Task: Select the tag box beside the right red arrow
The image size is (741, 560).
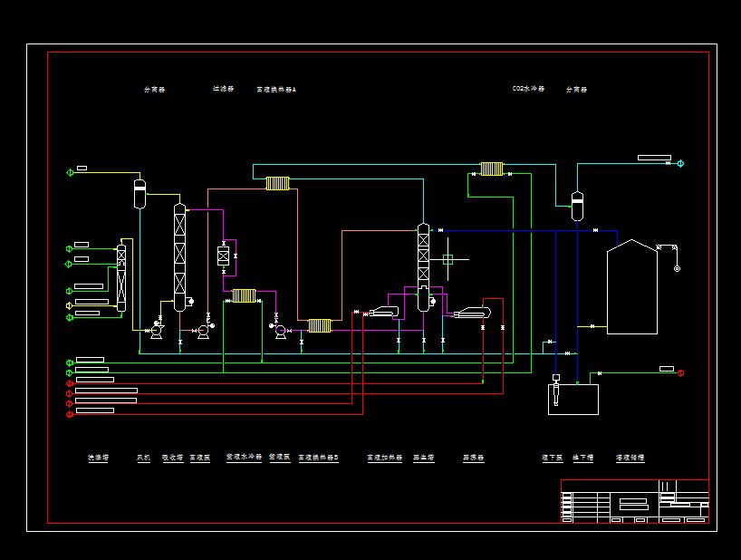Action: click(667, 369)
